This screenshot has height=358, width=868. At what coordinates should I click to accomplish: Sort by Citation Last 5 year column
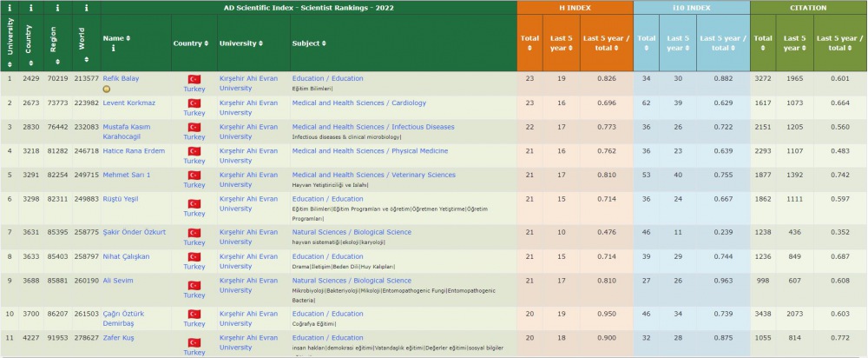pyautogui.click(x=795, y=43)
